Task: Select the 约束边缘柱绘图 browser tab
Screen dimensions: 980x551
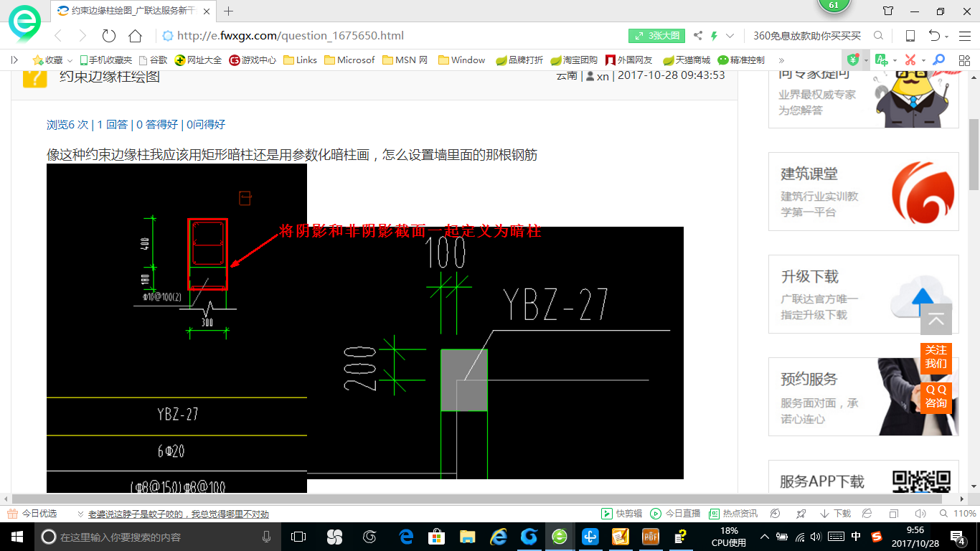Action: pos(133,11)
